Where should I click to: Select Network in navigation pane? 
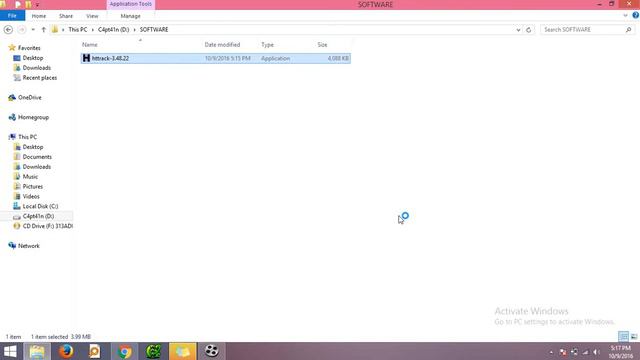pyautogui.click(x=29, y=246)
